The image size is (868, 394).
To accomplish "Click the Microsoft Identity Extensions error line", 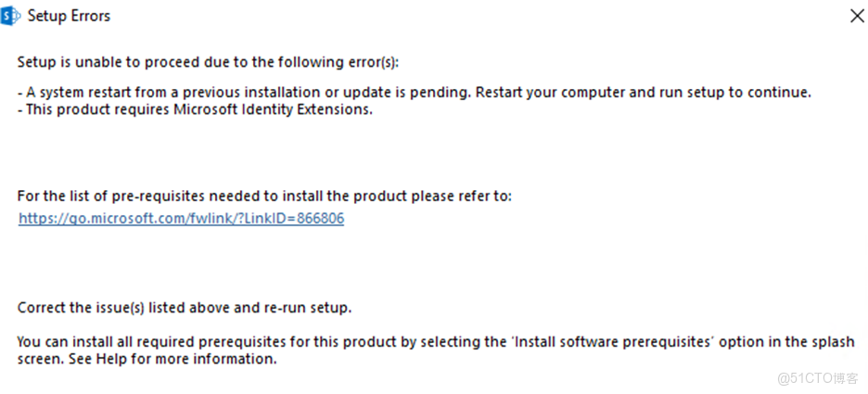I will (x=195, y=109).
